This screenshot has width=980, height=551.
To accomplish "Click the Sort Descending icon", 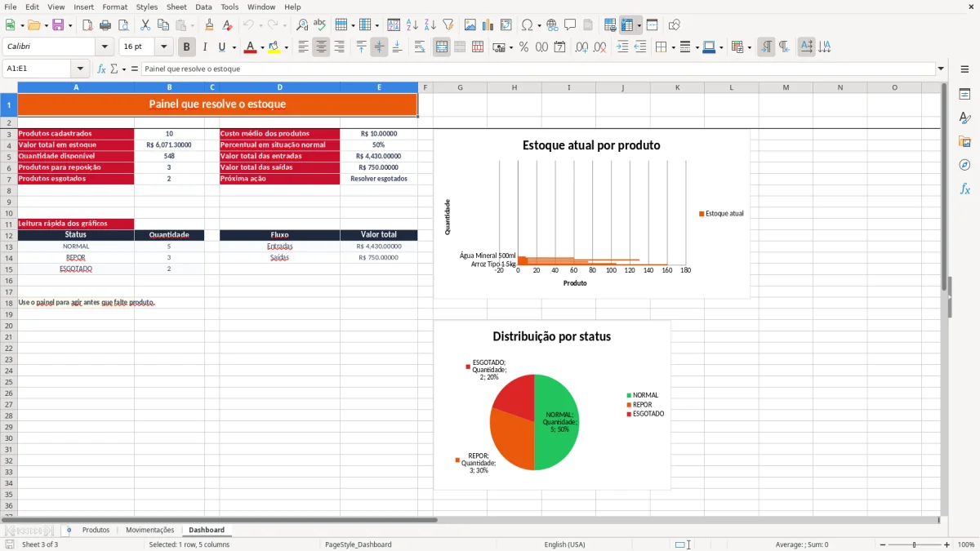I will [x=430, y=25].
